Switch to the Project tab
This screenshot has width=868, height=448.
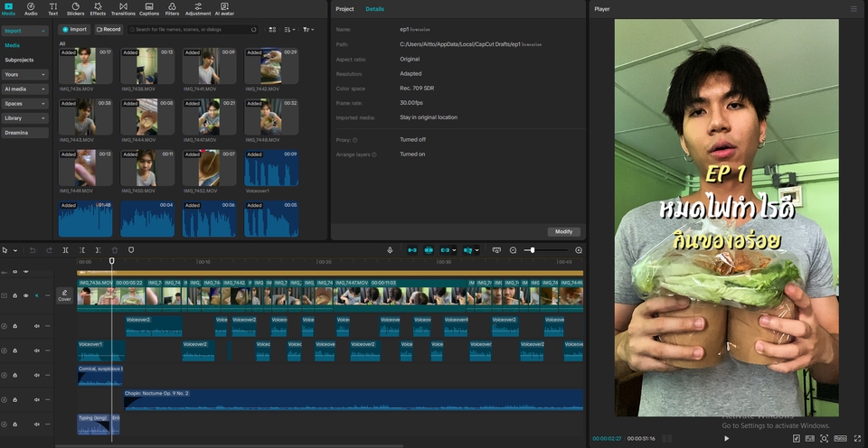344,9
